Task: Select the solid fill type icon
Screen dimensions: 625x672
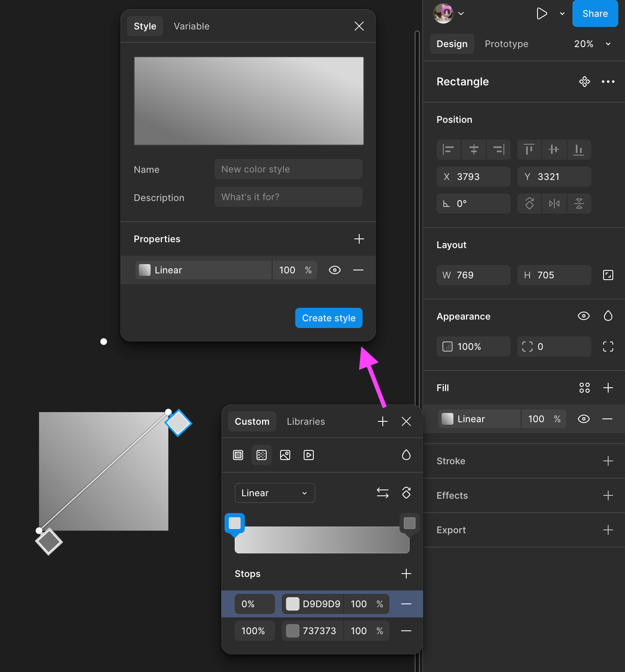Action: click(x=238, y=455)
